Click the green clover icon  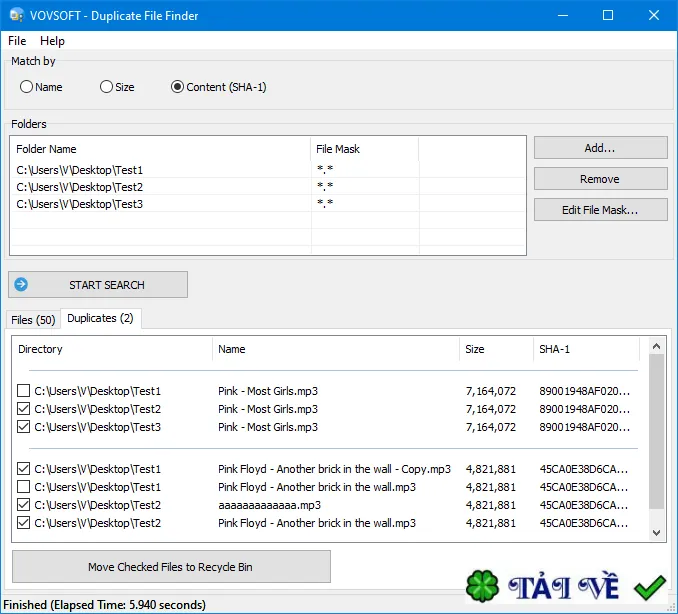[x=482, y=586]
